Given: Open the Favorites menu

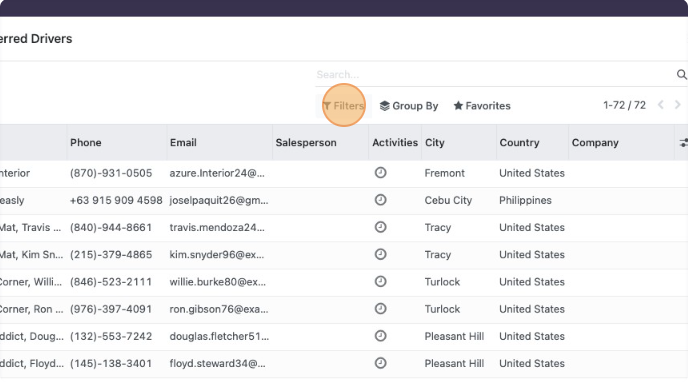Looking at the screenshot, I should [x=482, y=106].
